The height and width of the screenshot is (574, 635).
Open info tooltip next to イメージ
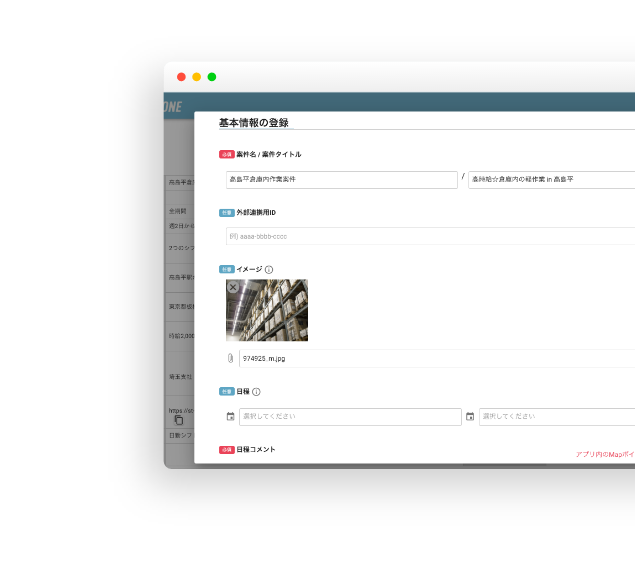pos(269,269)
